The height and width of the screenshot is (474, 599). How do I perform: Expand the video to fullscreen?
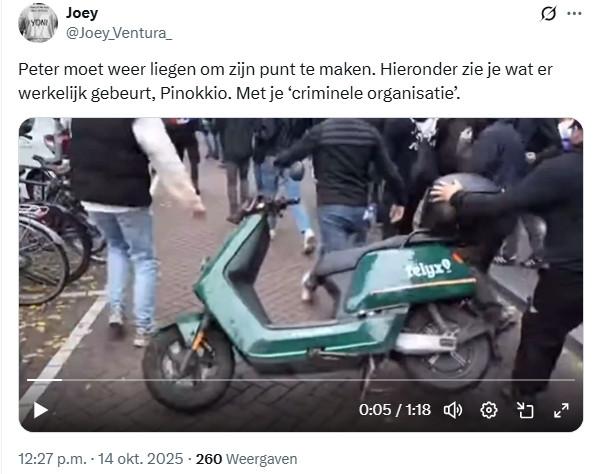pyautogui.click(x=561, y=411)
